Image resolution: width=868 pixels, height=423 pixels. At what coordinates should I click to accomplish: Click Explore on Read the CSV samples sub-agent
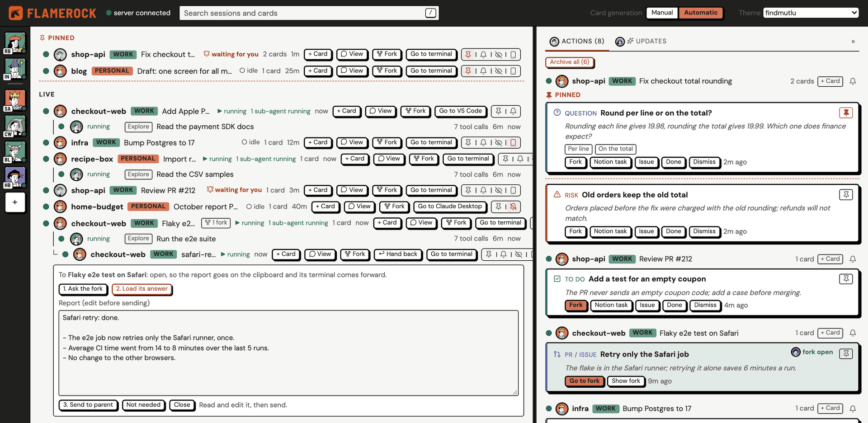(138, 174)
